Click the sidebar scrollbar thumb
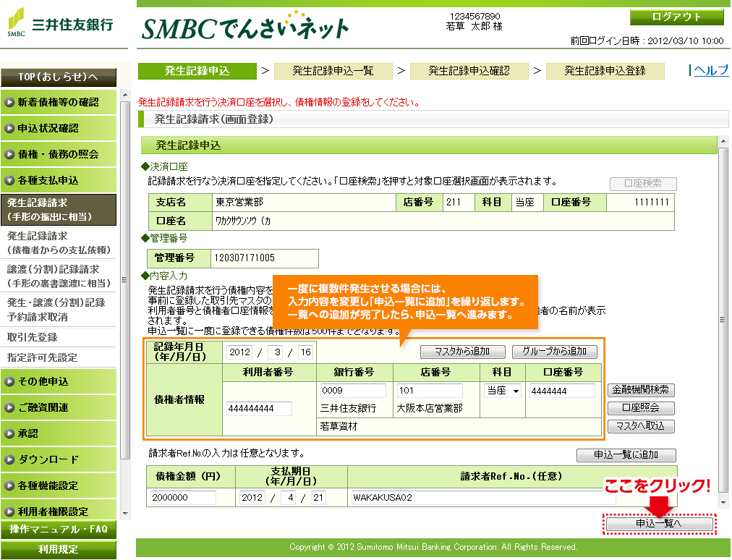This screenshot has height=560, width=732. (124, 280)
